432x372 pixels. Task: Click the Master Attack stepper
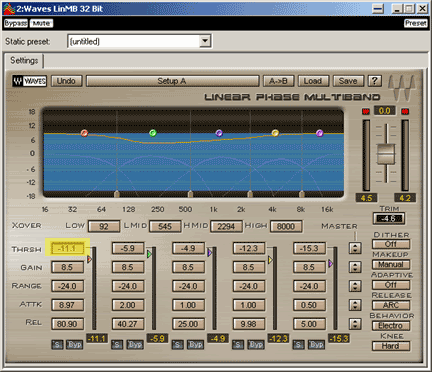[x=355, y=305]
